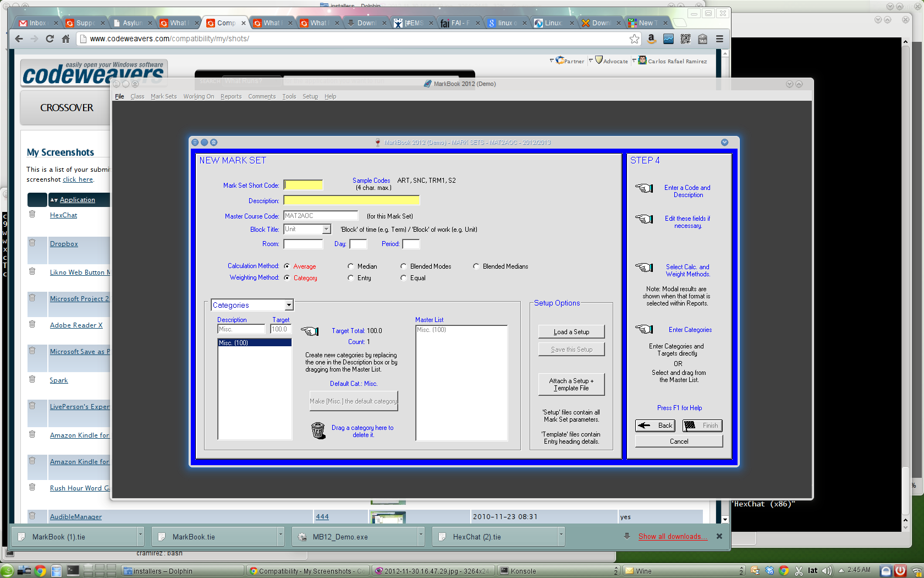Open the Setup menu in MarkBook
This screenshot has height=578, width=924.
pyautogui.click(x=310, y=96)
